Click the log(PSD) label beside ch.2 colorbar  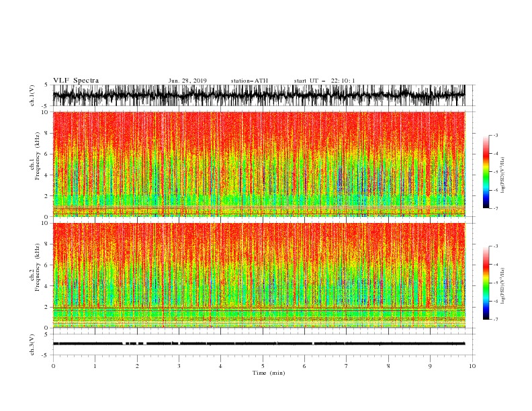(503, 286)
